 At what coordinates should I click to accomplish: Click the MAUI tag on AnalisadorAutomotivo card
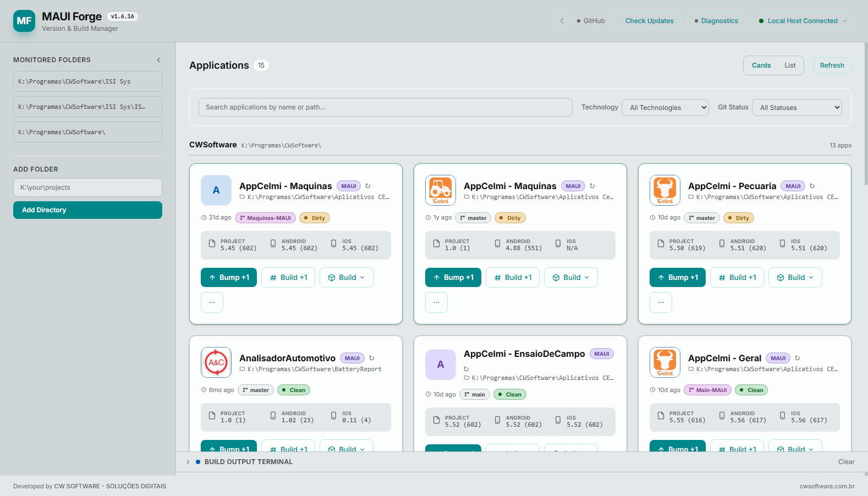(x=352, y=358)
